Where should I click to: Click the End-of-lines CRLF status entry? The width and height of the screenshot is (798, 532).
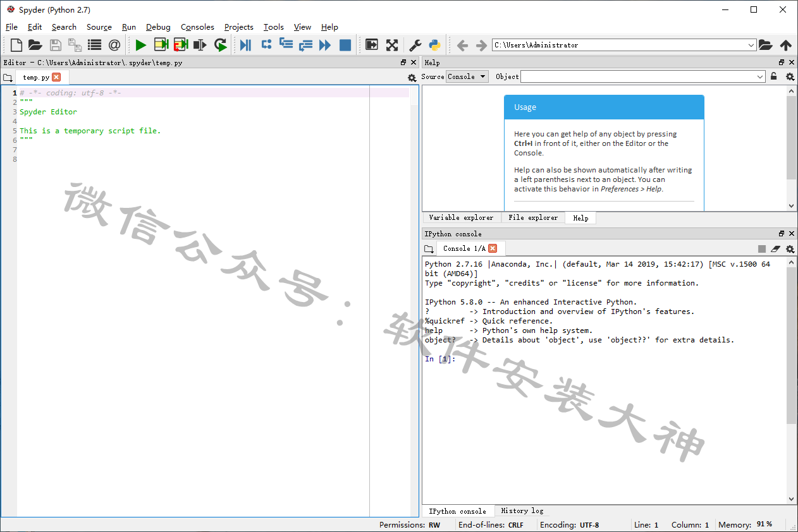[491, 525]
